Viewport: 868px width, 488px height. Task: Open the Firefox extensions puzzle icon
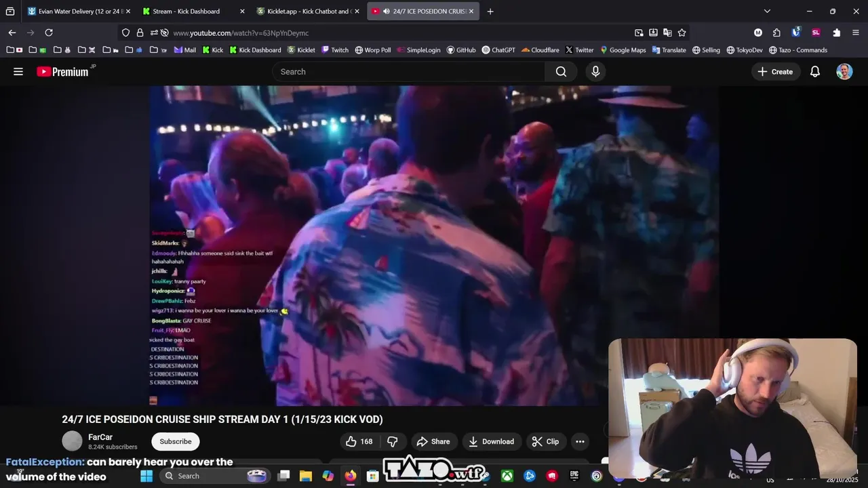[x=836, y=33]
